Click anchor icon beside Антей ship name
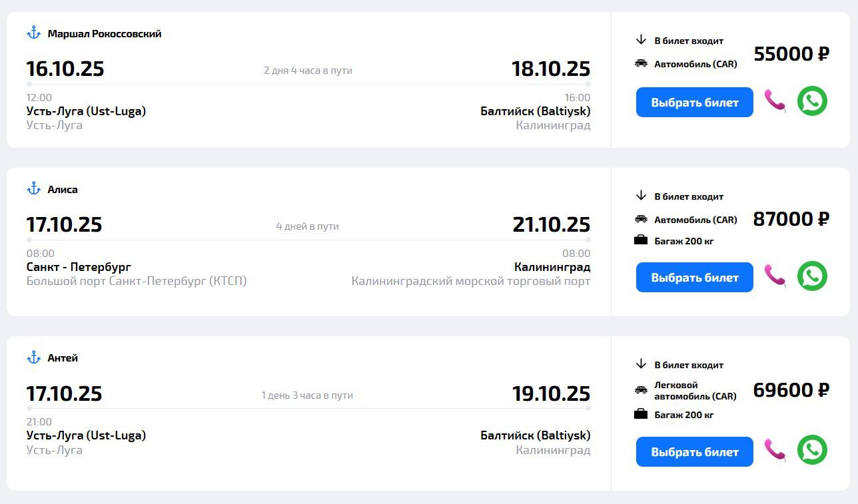858x504 pixels. point(34,358)
